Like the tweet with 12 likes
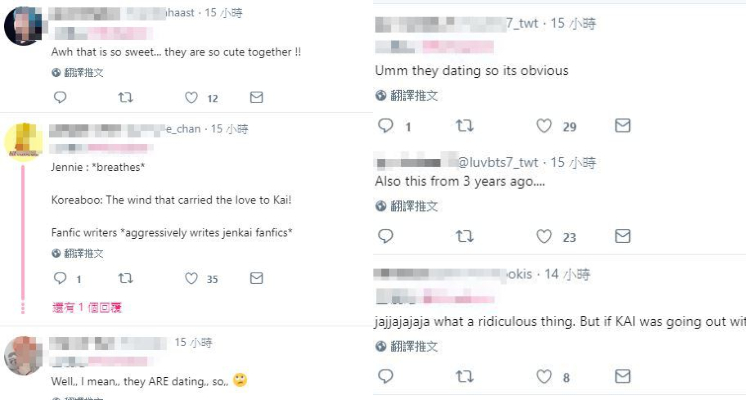This screenshot has width=746, height=400. point(192,98)
